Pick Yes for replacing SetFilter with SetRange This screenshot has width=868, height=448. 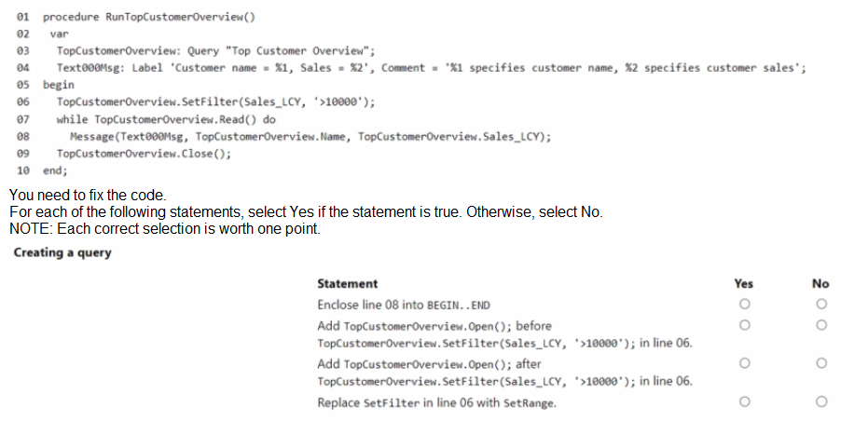744,402
